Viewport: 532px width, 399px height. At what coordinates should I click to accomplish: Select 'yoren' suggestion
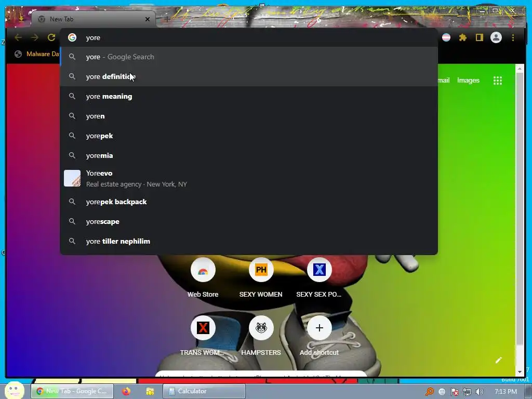[249, 116]
